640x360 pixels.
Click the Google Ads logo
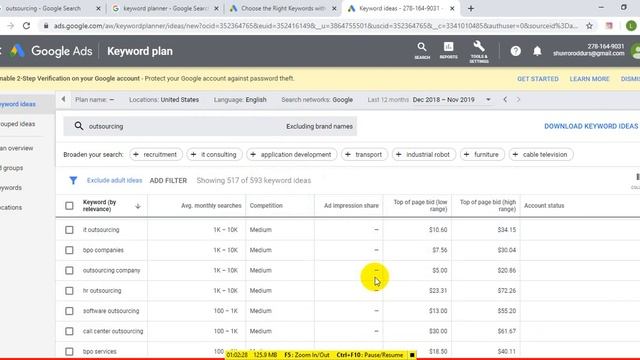[51, 51]
